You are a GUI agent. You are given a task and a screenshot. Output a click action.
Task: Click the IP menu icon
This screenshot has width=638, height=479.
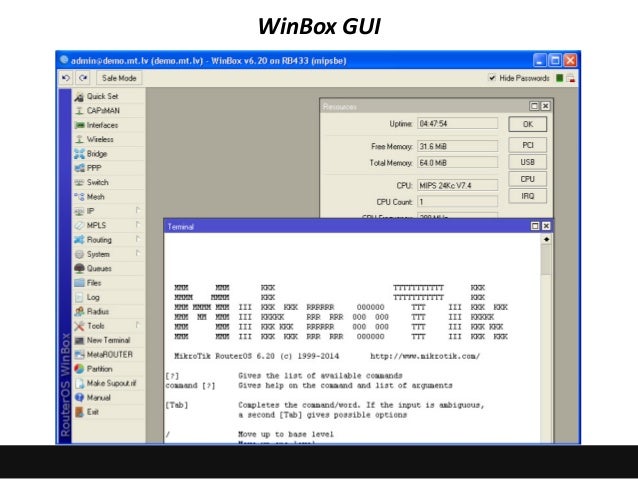[x=79, y=211]
